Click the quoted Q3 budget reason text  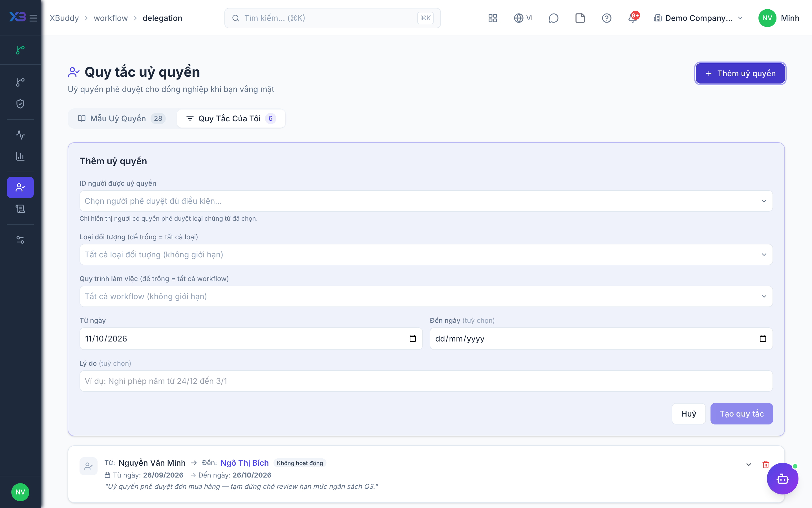coord(242,487)
